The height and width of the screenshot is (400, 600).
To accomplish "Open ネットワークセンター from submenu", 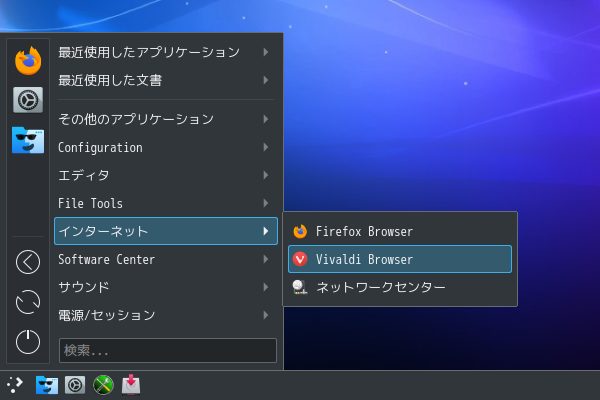I will tap(400, 287).
